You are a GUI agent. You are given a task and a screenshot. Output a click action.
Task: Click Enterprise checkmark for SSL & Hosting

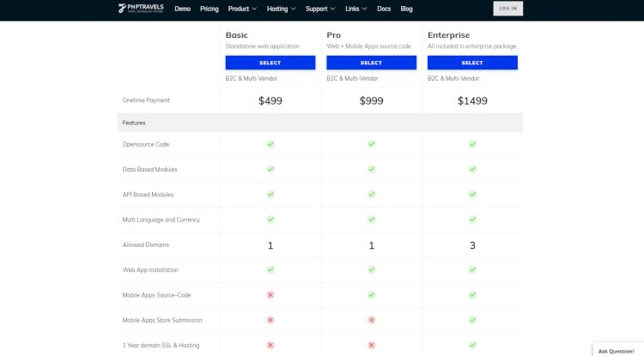(x=472, y=345)
